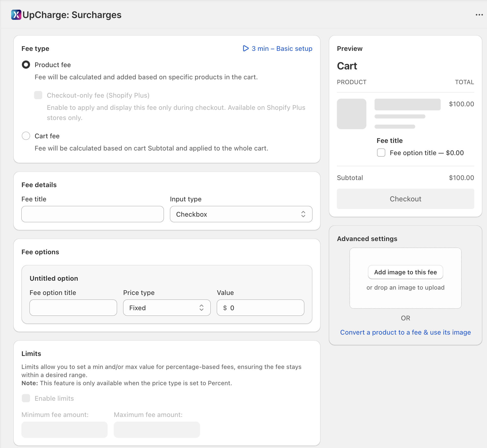
Task: Open the three-dot overflow menu
Action: (479, 15)
